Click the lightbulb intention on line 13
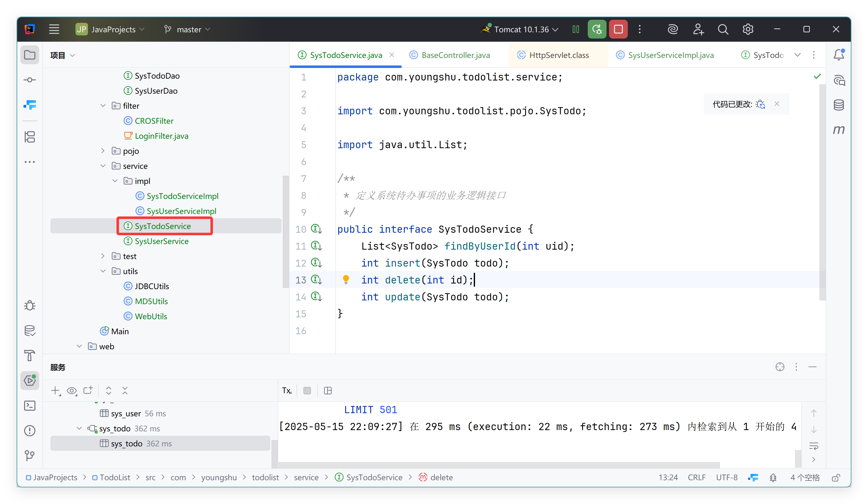 pos(346,279)
